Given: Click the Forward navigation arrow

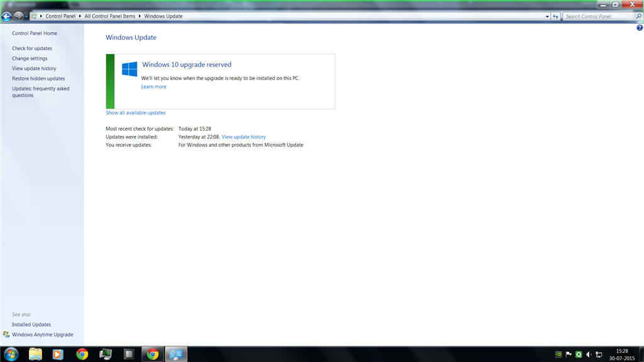Looking at the screenshot, I should (18, 16).
